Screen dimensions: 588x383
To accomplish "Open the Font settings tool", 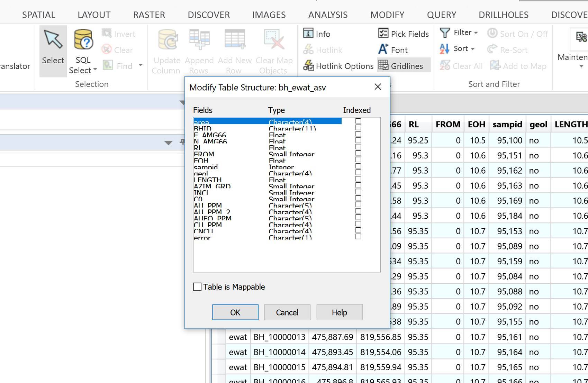I will (x=393, y=50).
